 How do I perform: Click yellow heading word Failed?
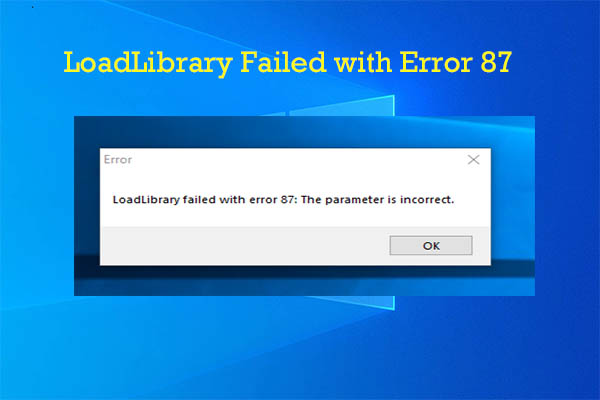tap(283, 62)
